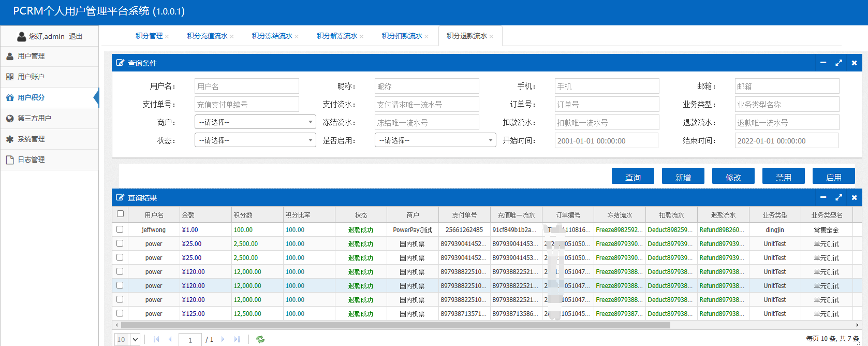Image resolution: width=868 pixels, height=346 pixels.
Task: Select the checkbox for the ¥125.00 row
Action: tap(120, 313)
